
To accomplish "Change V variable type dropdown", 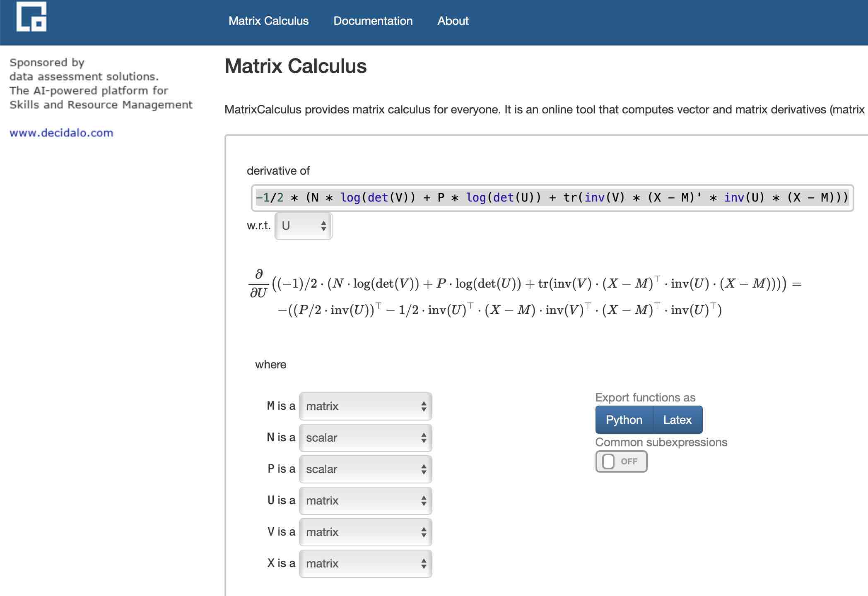I will tap(365, 531).
